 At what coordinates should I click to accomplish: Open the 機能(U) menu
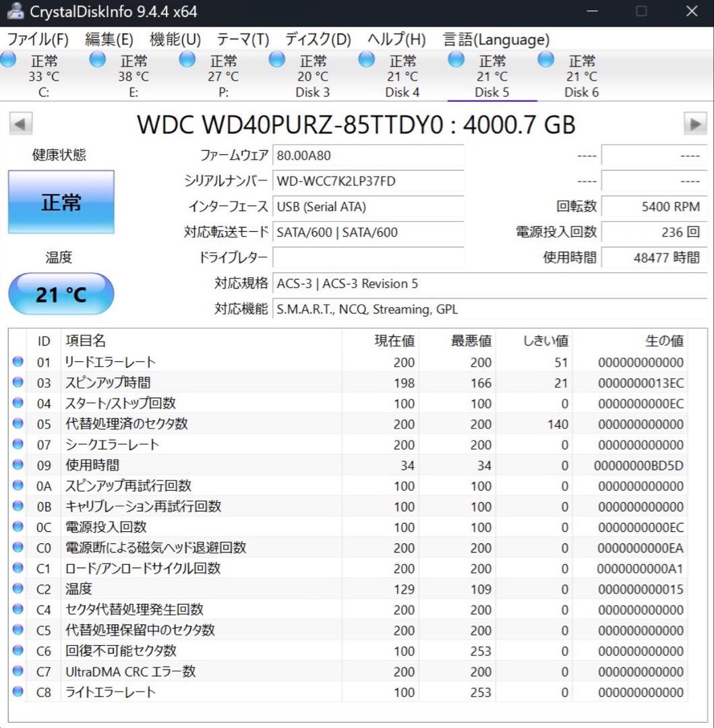coord(175,40)
